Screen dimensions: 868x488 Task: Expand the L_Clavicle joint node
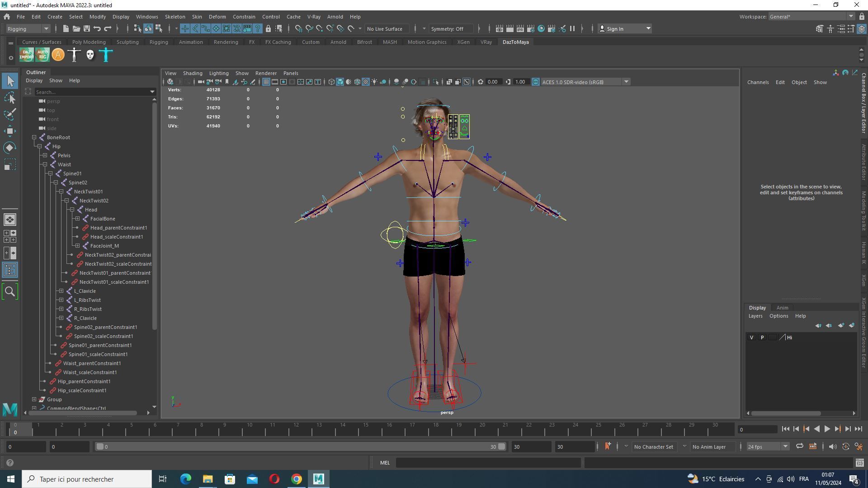(61, 291)
